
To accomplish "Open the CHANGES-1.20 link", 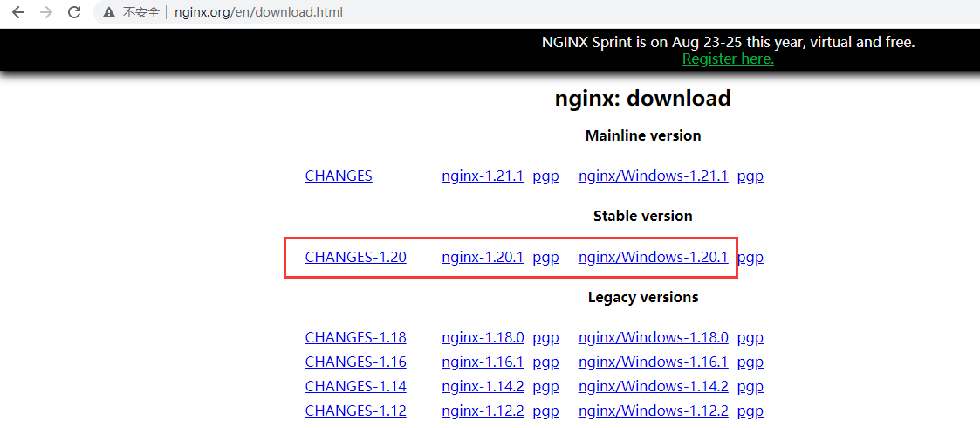I will 356,257.
